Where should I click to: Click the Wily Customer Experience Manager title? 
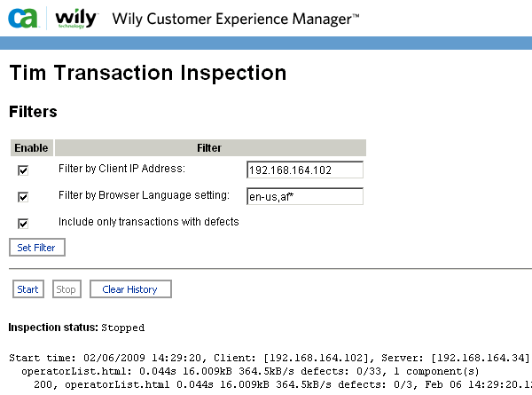235,19
